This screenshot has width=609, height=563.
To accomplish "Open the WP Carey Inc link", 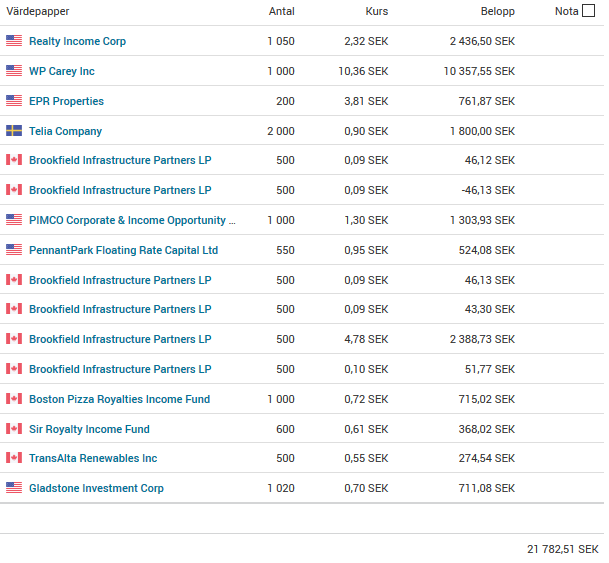I will coord(62,71).
